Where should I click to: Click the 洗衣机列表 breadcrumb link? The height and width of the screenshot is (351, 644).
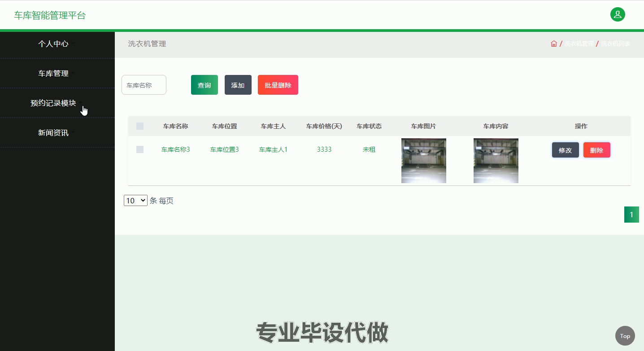click(616, 44)
